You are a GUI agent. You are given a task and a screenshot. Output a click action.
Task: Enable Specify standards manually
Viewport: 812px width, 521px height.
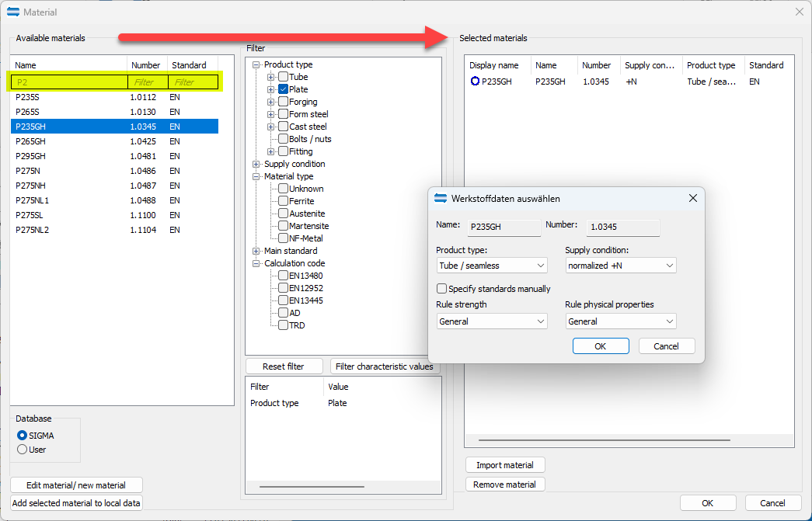pyautogui.click(x=442, y=289)
